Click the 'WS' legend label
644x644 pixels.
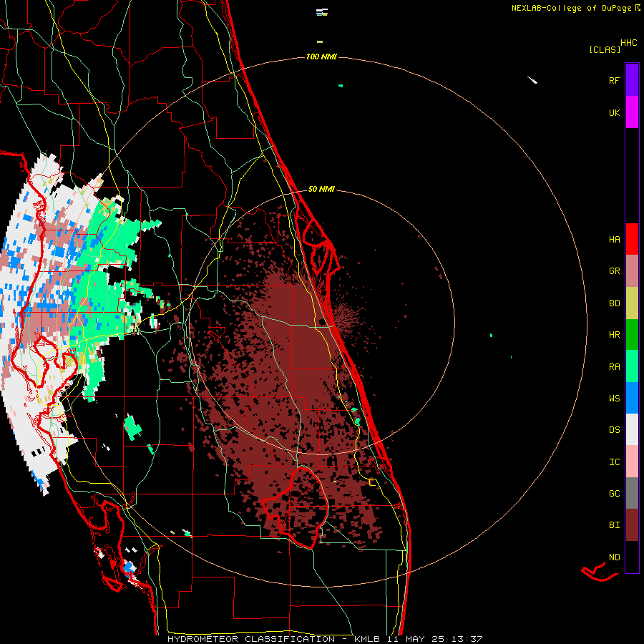[x=614, y=399]
